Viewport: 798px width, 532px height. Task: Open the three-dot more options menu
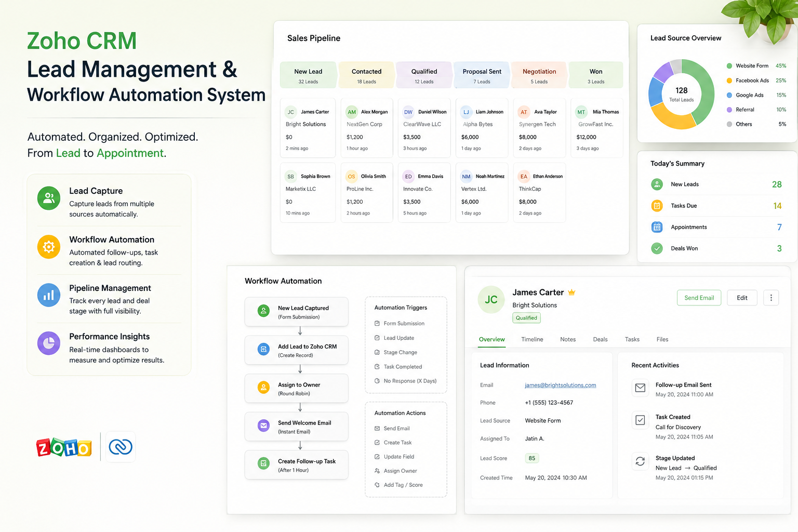771,298
